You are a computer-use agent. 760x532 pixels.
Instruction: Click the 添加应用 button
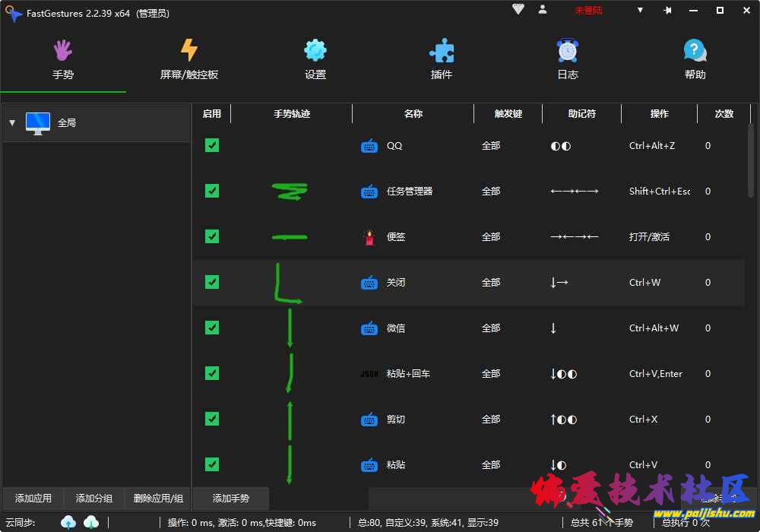(x=33, y=499)
